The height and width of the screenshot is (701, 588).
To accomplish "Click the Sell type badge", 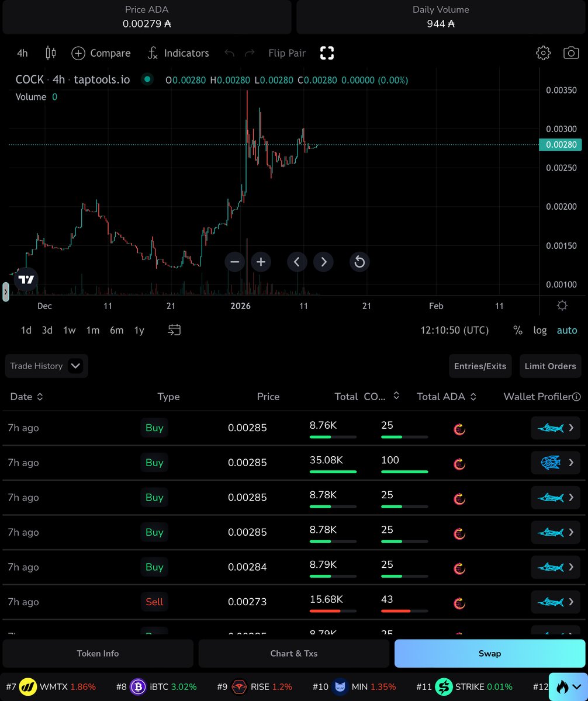I will tap(154, 602).
